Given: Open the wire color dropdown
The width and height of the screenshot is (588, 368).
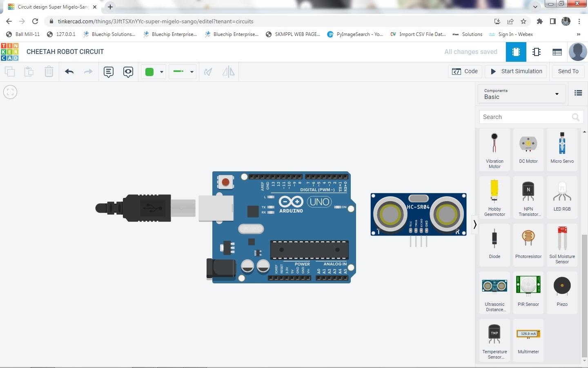Looking at the screenshot, I should tap(154, 72).
